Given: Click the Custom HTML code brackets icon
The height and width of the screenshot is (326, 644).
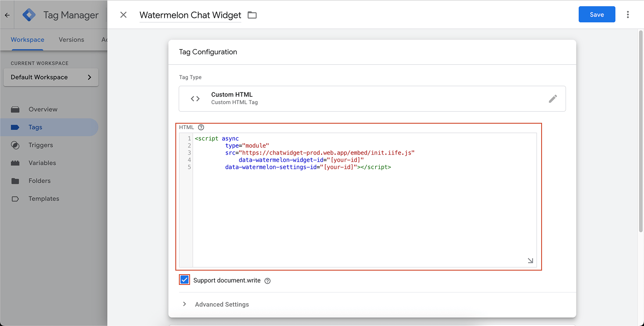Looking at the screenshot, I should (195, 99).
